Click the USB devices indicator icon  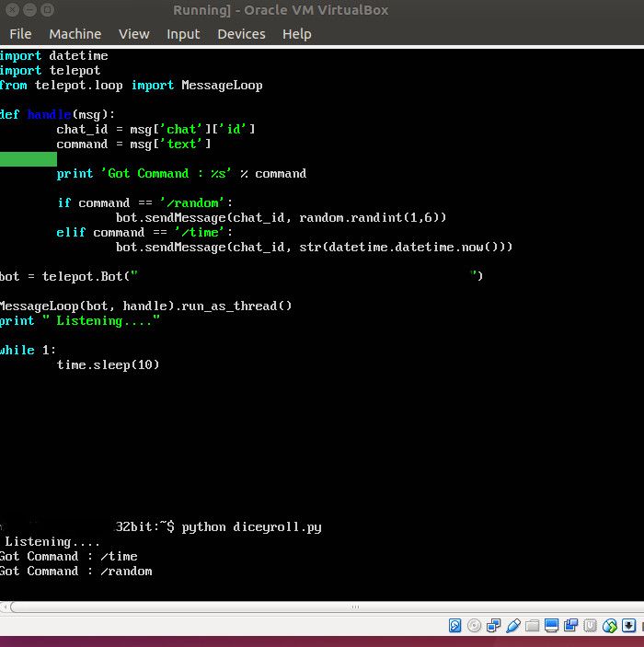[x=512, y=626]
